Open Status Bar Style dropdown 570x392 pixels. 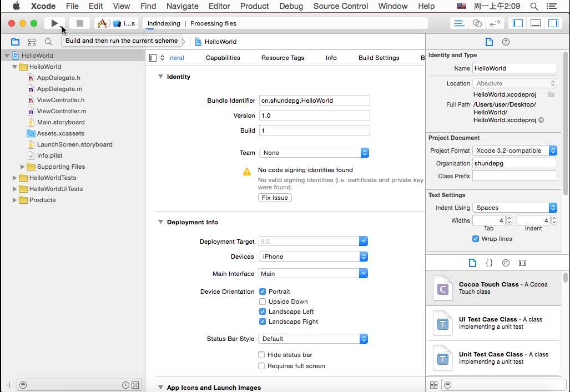point(314,339)
